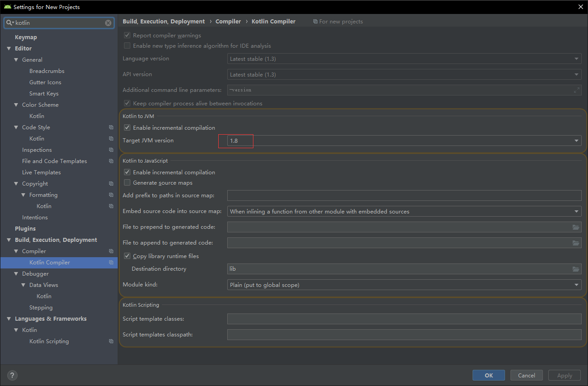
Task: Click project-level icon beside File and Code Templates
Action: coord(111,161)
